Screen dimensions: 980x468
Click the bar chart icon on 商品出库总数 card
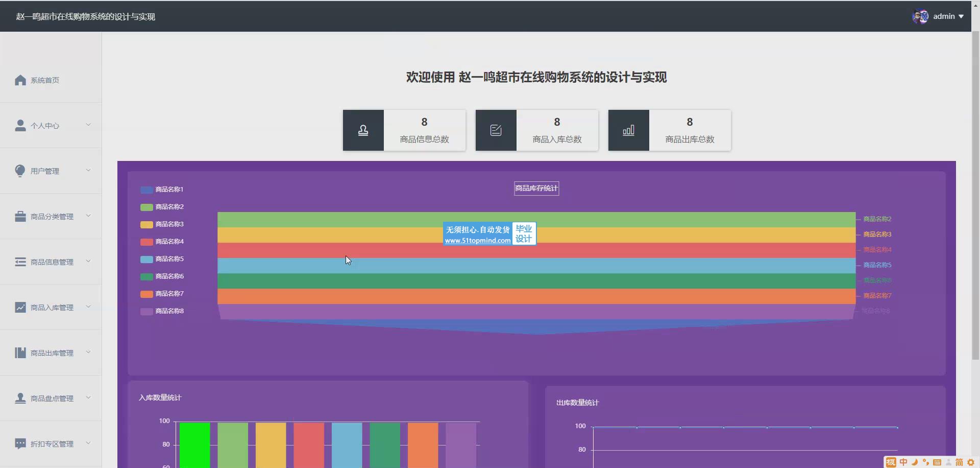click(628, 130)
